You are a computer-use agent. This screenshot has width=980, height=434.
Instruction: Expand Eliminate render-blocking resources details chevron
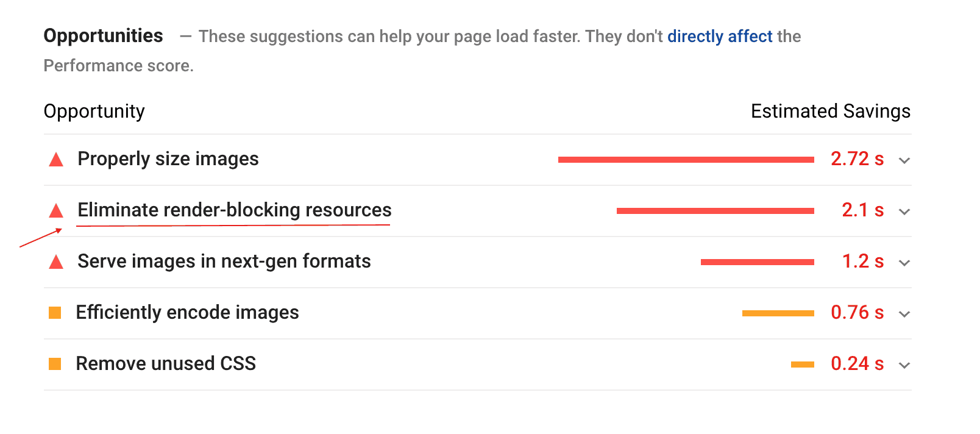(904, 212)
